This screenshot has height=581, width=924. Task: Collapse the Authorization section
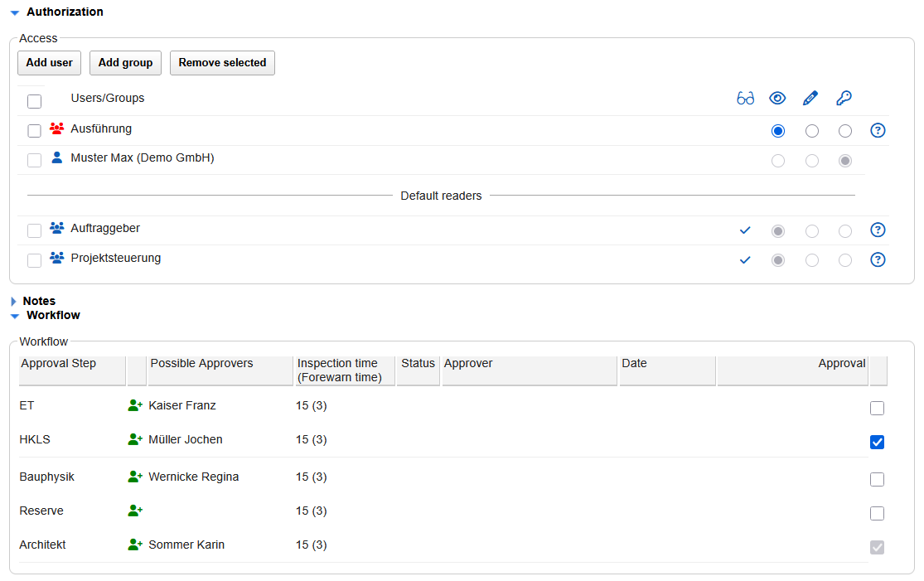click(15, 12)
